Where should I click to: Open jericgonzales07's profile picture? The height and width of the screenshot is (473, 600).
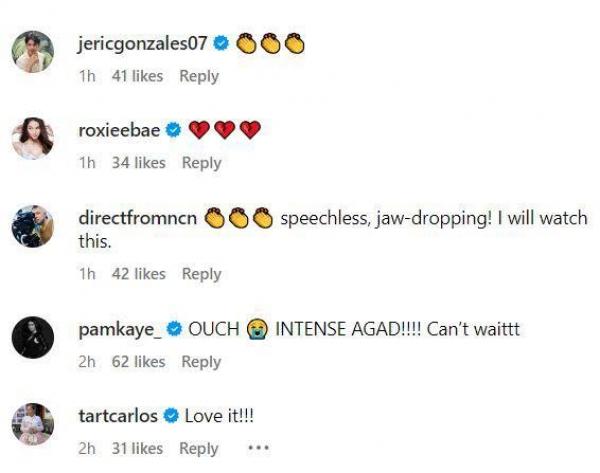[x=32, y=52]
